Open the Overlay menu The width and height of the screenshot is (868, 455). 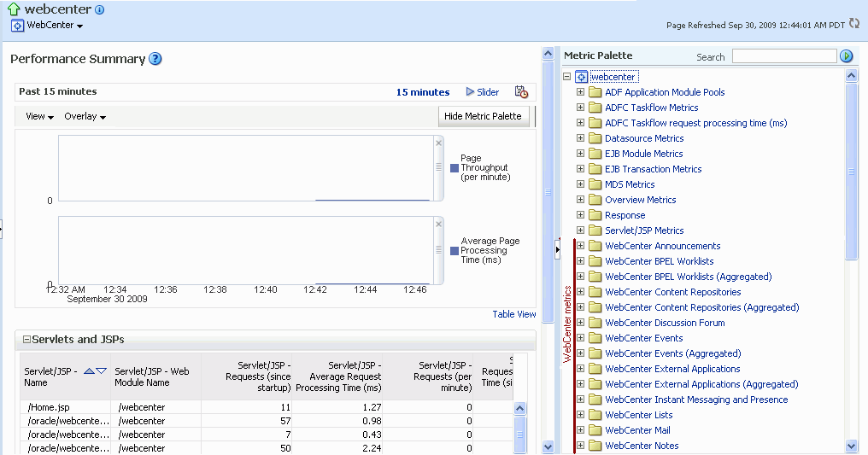(85, 117)
